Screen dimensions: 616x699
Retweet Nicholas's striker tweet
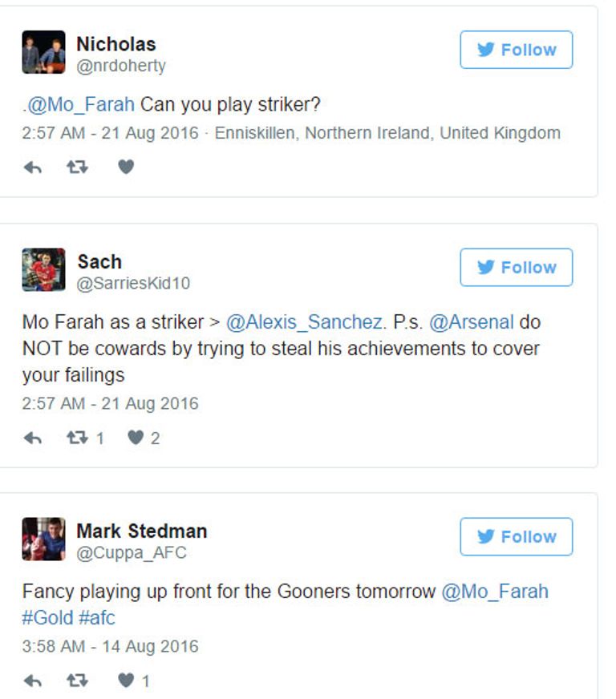78,168
